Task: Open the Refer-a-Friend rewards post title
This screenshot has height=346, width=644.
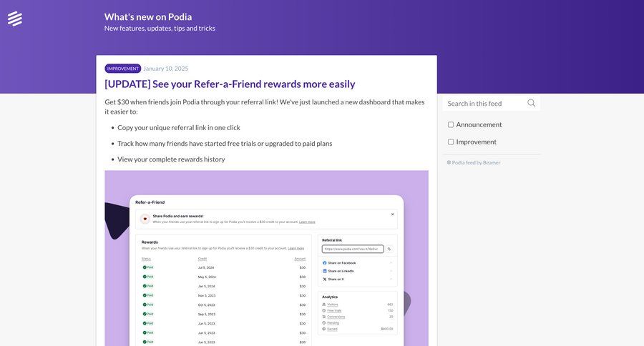Action: coord(230,84)
